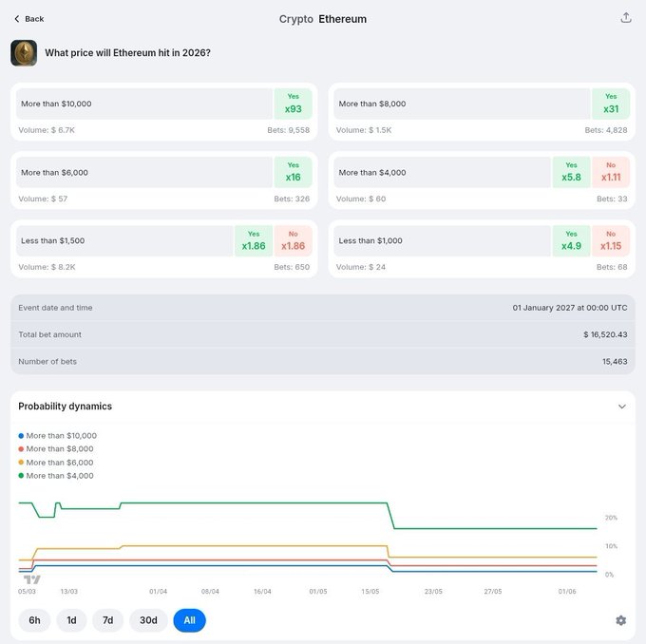This screenshot has width=646, height=644.
Task: Click Bets: 9,558 text
Action: point(289,130)
